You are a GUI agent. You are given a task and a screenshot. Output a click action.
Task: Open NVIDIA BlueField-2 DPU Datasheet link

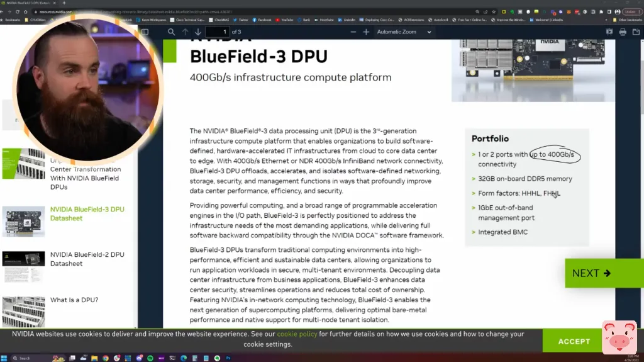[x=87, y=259]
